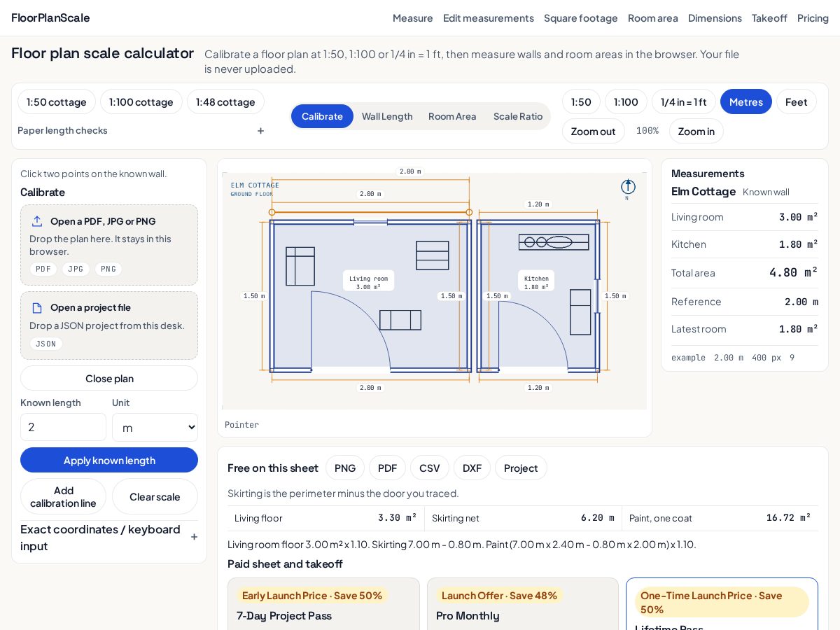The width and height of the screenshot is (840, 630).
Task: Click Add calibration line
Action: pyautogui.click(x=63, y=496)
